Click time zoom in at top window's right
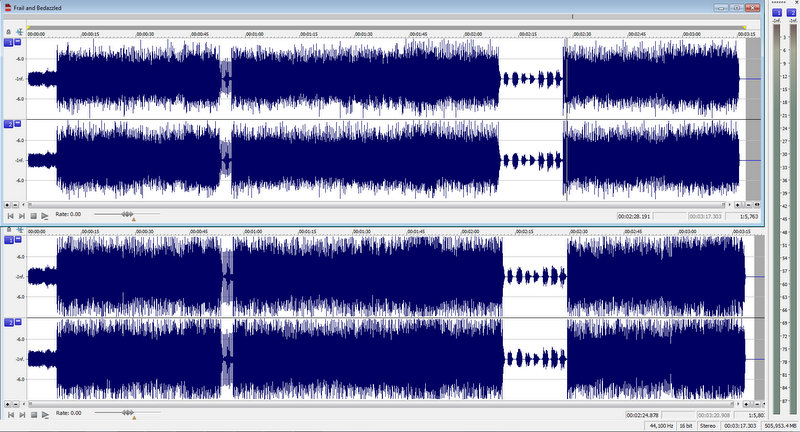The image size is (800, 432). click(738, 205)
